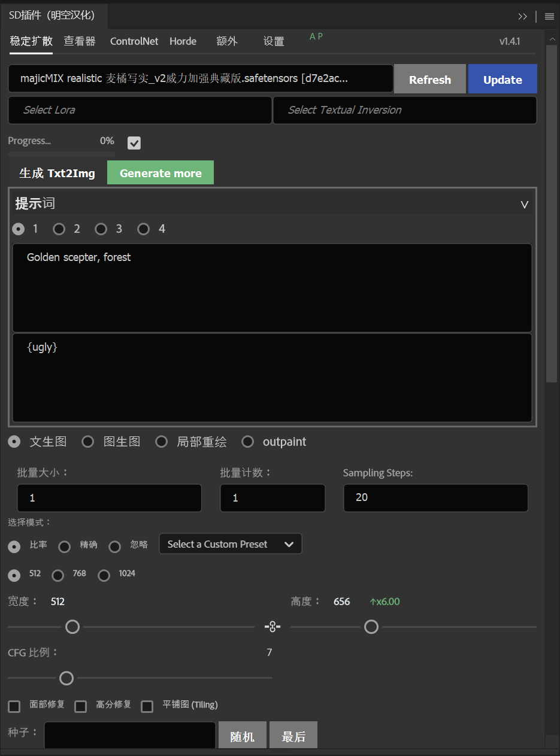Collapse the 提示词 section via its chevron
This screenshot has width=560, height=756.
click(524, 204)
